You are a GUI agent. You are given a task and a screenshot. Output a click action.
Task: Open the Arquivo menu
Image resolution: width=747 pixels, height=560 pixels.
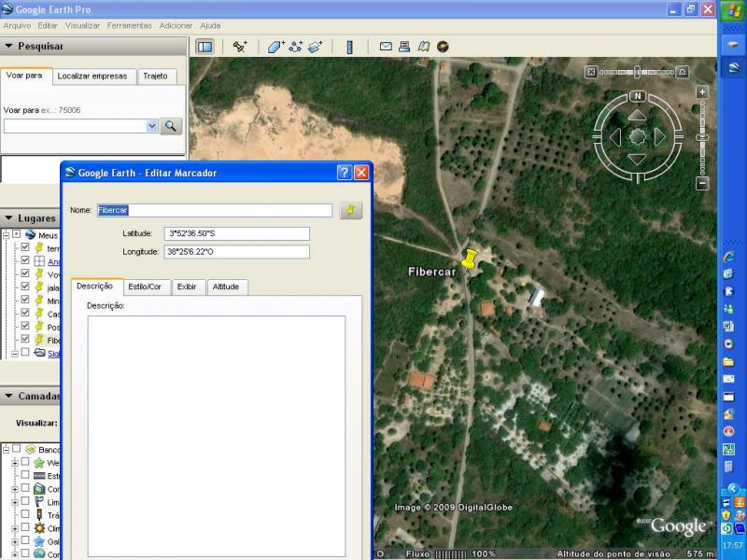[x=17, y=26]
